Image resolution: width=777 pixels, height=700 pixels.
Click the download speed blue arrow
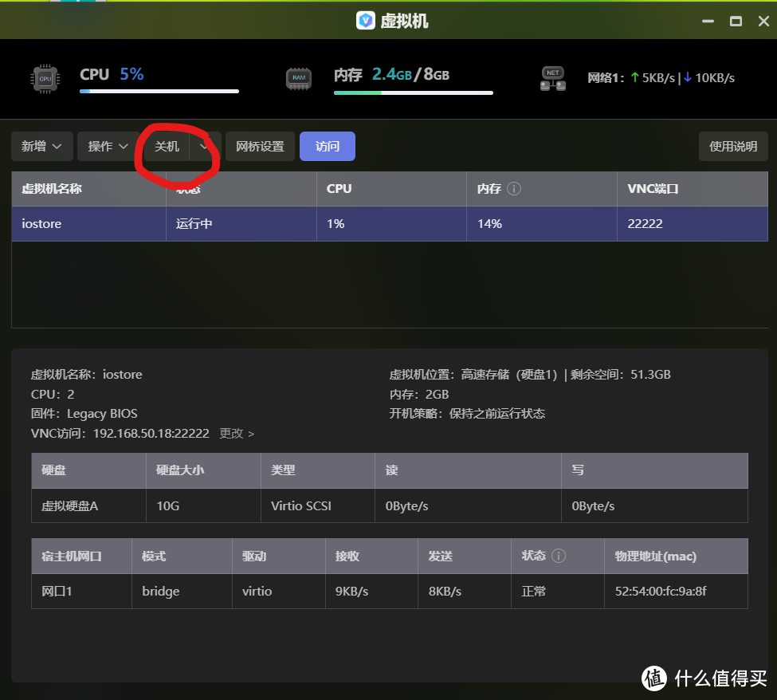687,77
